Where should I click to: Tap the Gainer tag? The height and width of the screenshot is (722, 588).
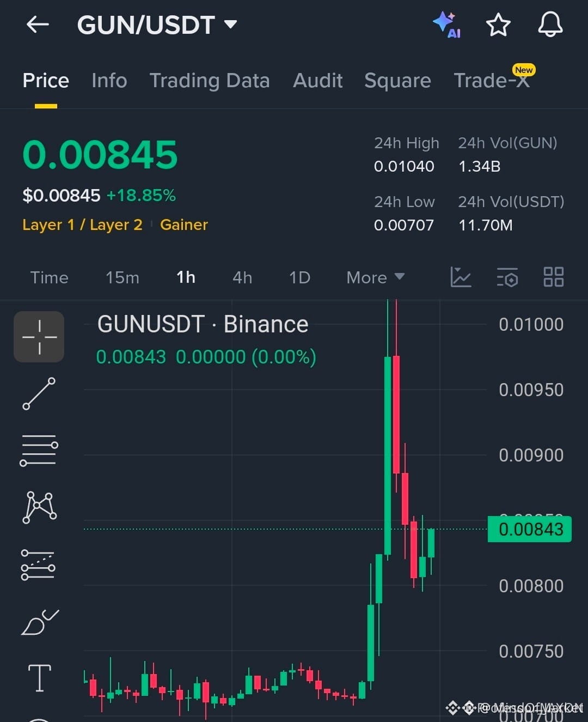(x=184, y=225)
